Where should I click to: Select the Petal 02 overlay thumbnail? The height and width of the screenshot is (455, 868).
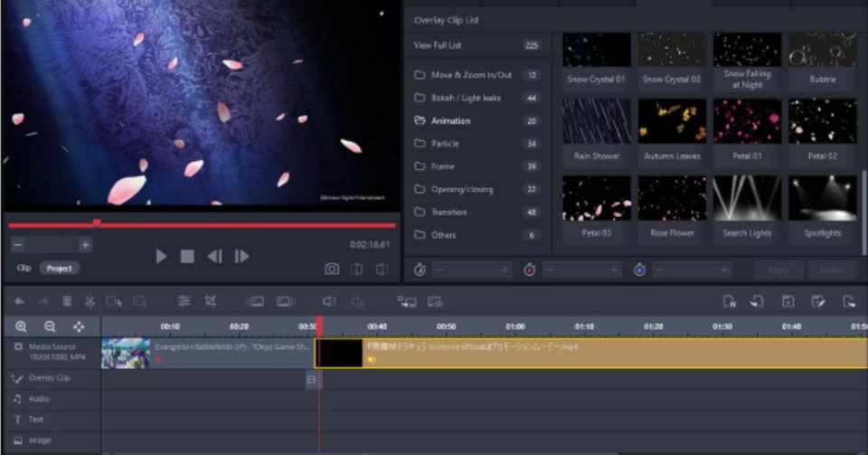823,122
